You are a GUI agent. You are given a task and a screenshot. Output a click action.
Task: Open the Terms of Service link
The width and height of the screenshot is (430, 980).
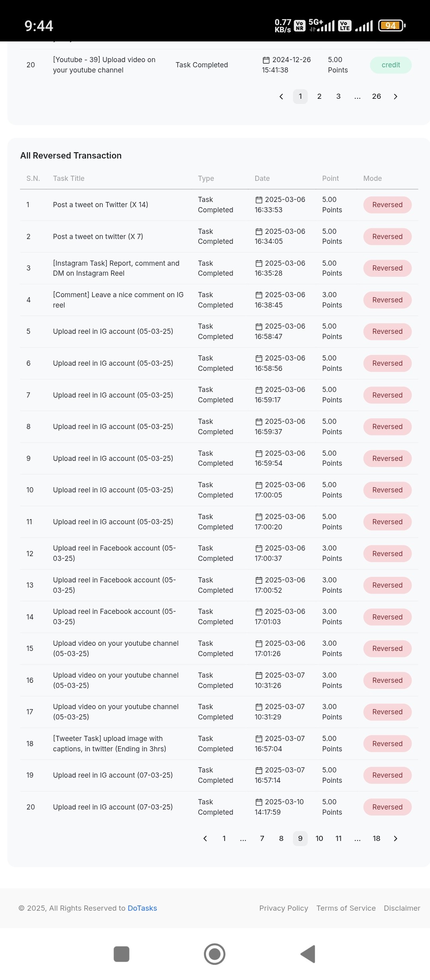click(x=346, y=908)
